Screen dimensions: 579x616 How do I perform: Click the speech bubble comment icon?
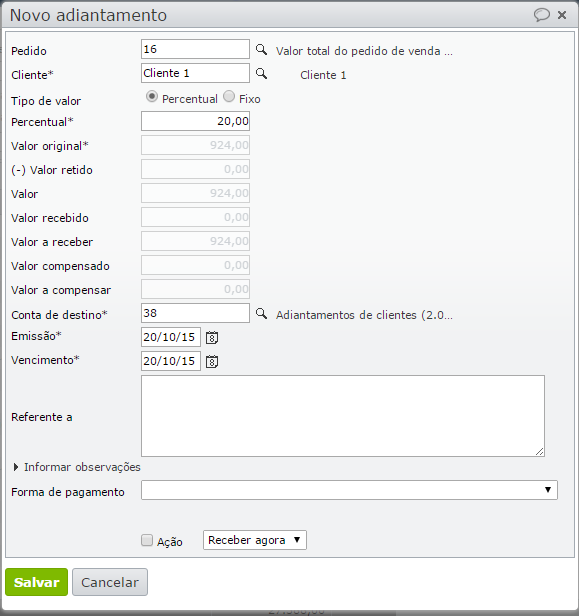(541, 15)
